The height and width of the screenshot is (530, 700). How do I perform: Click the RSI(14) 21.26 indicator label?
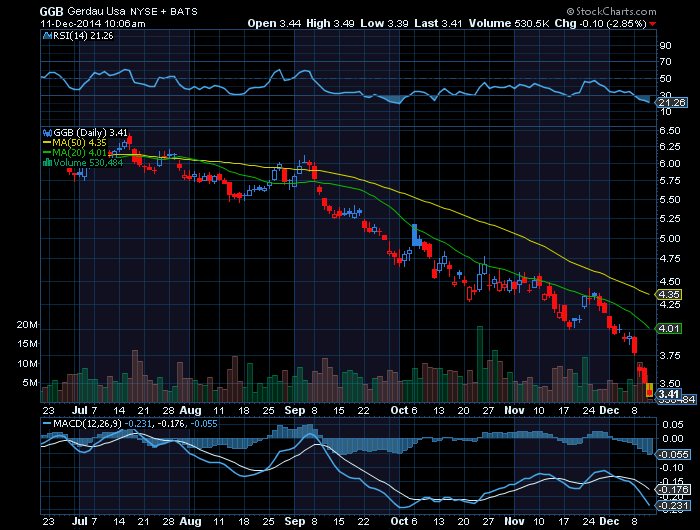(83, 36)
